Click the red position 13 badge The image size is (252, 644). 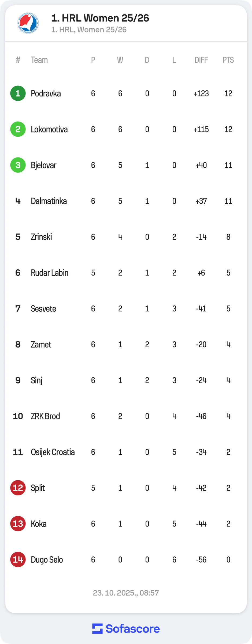click(18, 524)
